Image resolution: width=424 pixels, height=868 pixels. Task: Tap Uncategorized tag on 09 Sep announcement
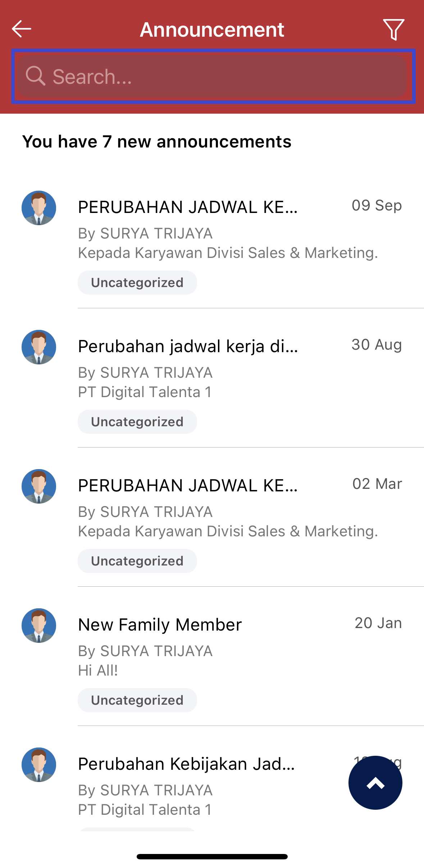(137, 283)
